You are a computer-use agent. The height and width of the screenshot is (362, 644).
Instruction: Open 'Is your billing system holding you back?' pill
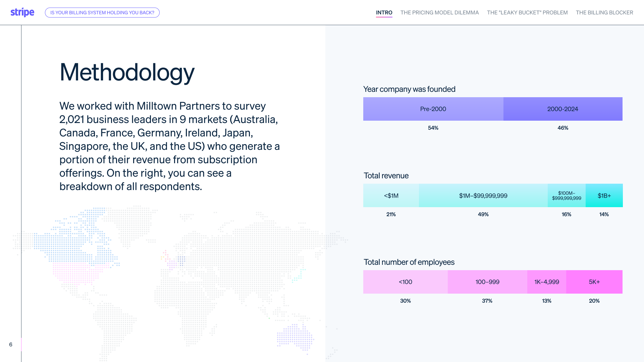point(102,12)
